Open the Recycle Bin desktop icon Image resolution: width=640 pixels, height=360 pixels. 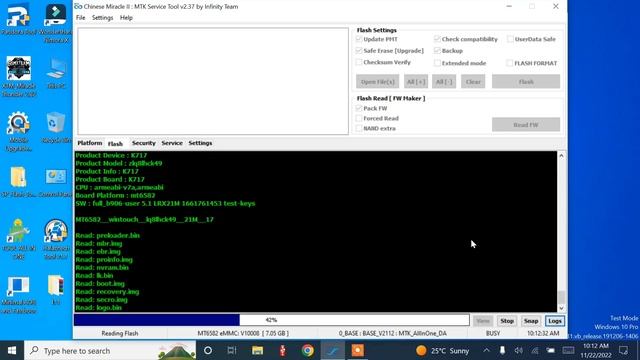[x=56, y=127]
